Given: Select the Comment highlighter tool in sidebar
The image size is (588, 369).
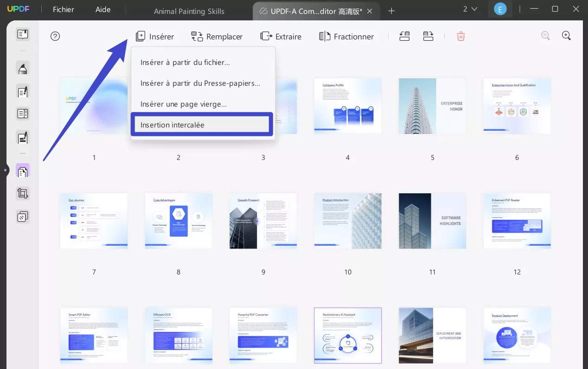Looking at the screenshot, I should click(x=23, y=69).
